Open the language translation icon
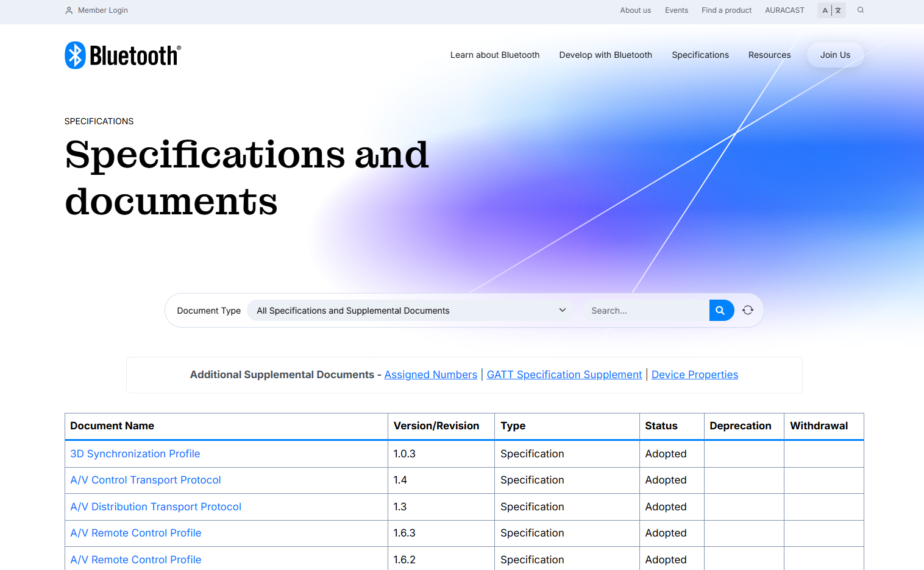Viewport: 924px width, 570px height. coord(831,10)
